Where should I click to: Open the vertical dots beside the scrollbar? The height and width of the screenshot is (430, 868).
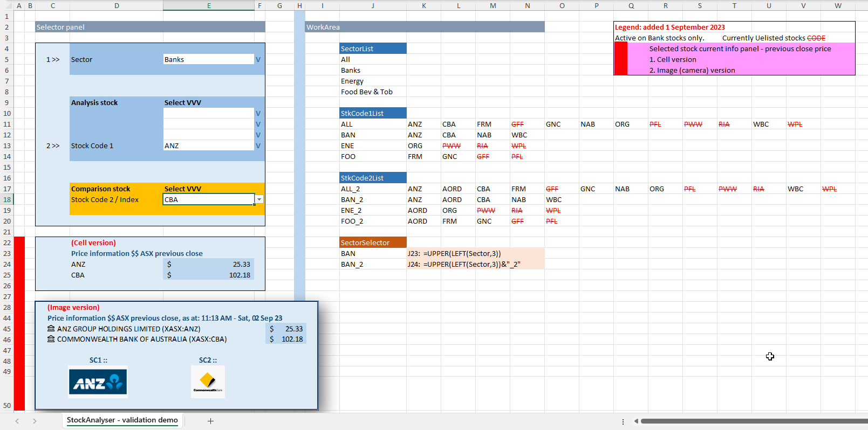pyautogui.click(x=623, y=421)
